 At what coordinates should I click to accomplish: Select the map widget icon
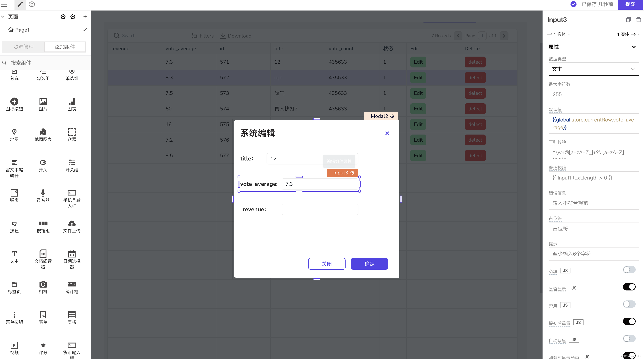click(x=14, y=132)
